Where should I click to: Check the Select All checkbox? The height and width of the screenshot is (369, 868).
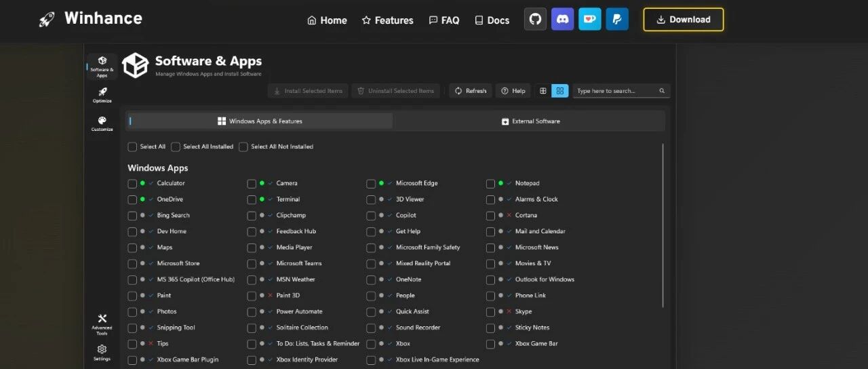point(132,147)
